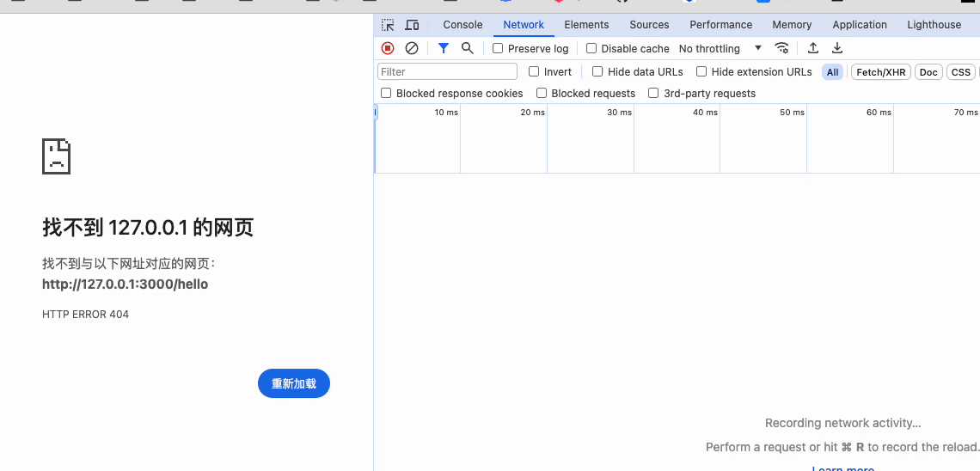
Task: Select the Network tab
Action: (524, 25)
